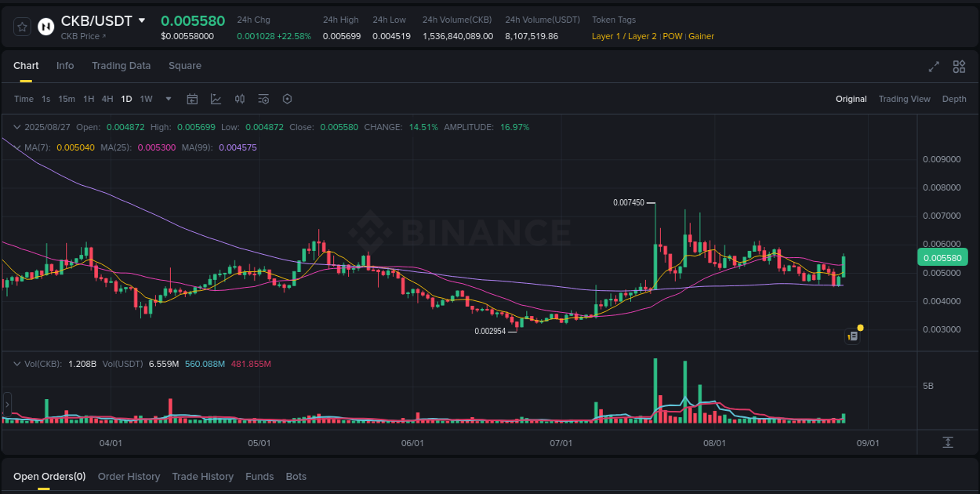Collapse the Vol(CKB) volume panel

click(17, 363)
